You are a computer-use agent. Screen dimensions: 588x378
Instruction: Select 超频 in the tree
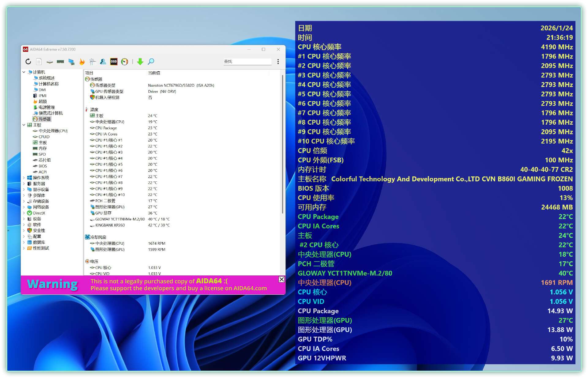(x=43, y=101)
